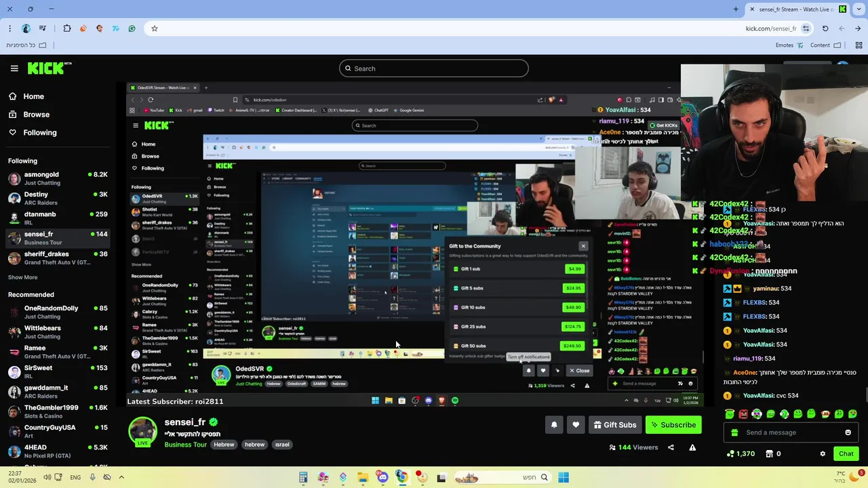Insert the angry red emote
The height and width of the screenshot is (488, 868).
point(743,414)
